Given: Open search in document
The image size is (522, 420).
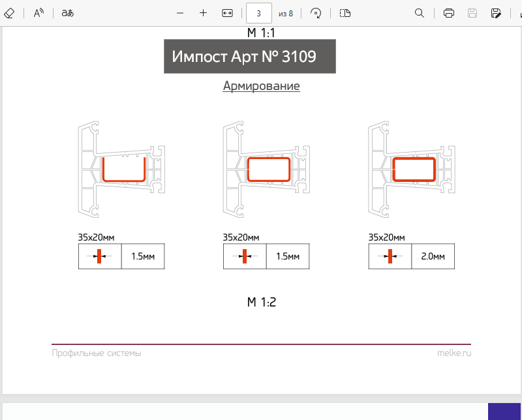Looking at the screenshot, I should [x=420, y=13].
